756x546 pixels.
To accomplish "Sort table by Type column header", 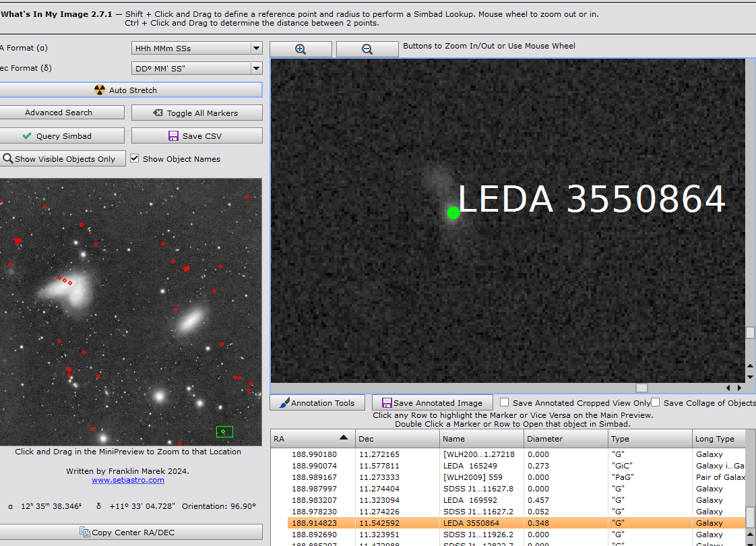I will tap(650, 438).
